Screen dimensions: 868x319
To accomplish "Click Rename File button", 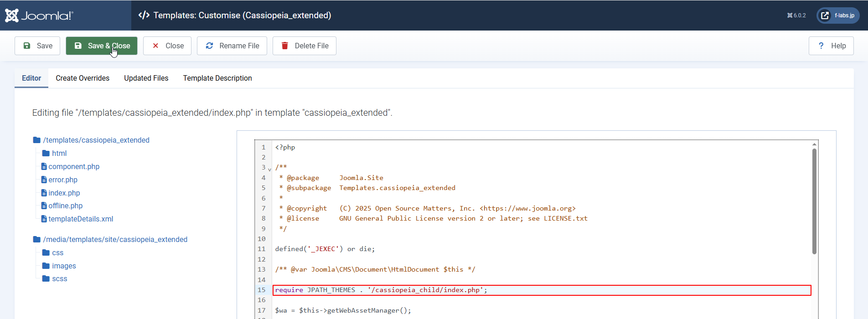I will coord(232,46).
